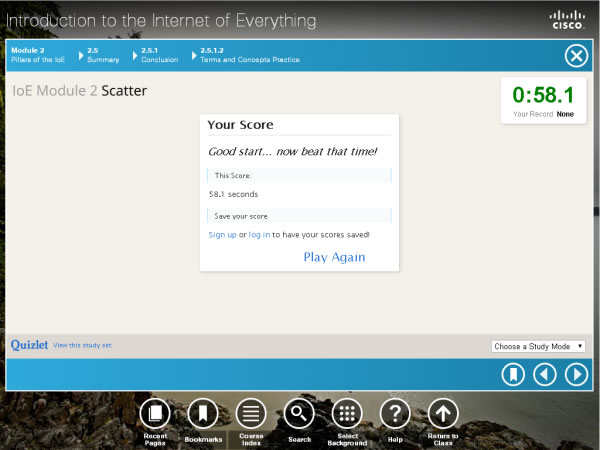This screenshot has width=600, height=450.
Task: Bookmark this page using blue bar icon
Action: click(514, 375)
